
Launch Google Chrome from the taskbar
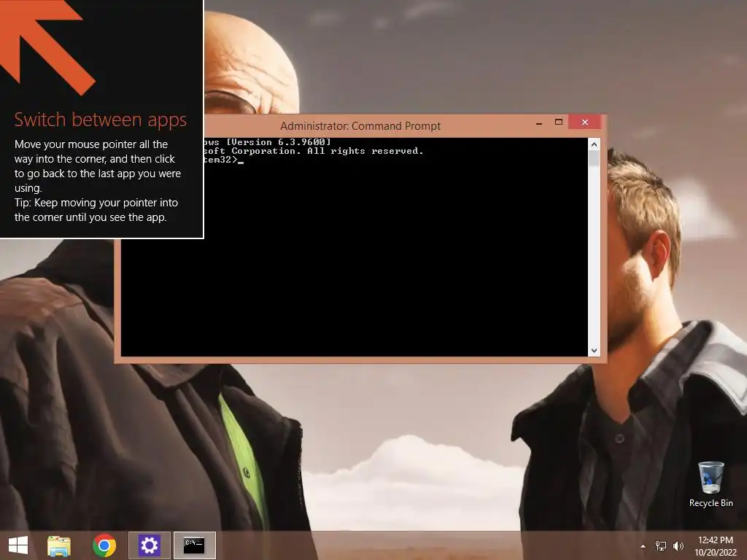coord(104,545)
